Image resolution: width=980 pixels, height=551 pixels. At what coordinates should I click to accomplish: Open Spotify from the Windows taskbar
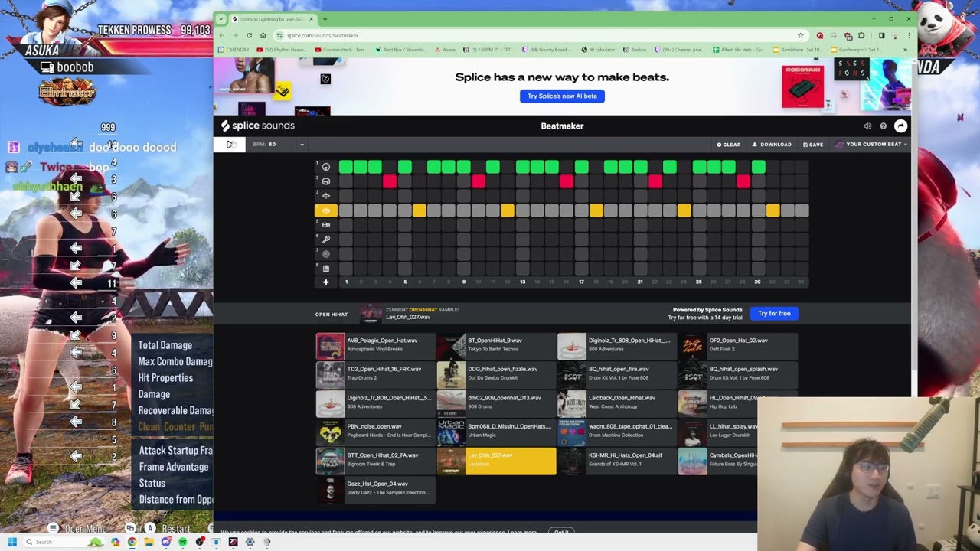click(182, 542)
